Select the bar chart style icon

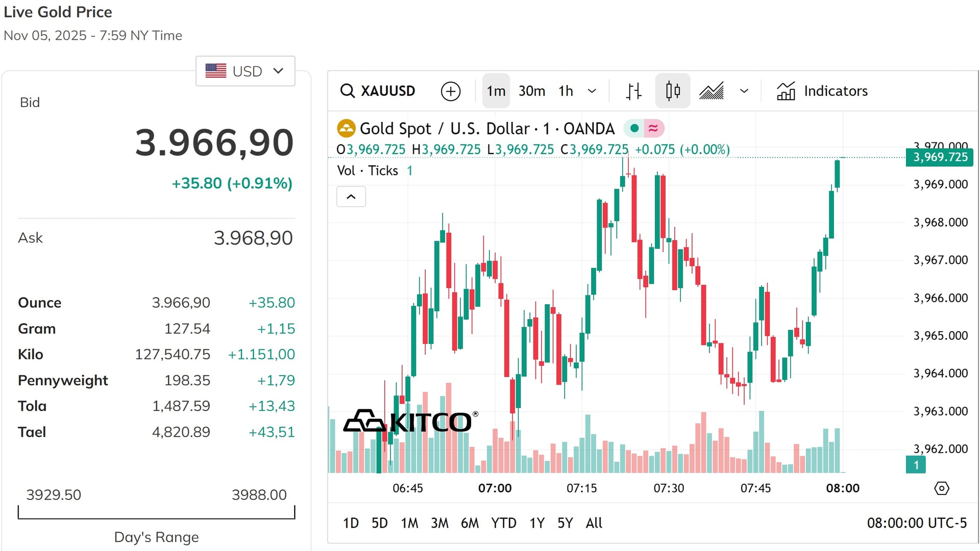coord(633,91)
